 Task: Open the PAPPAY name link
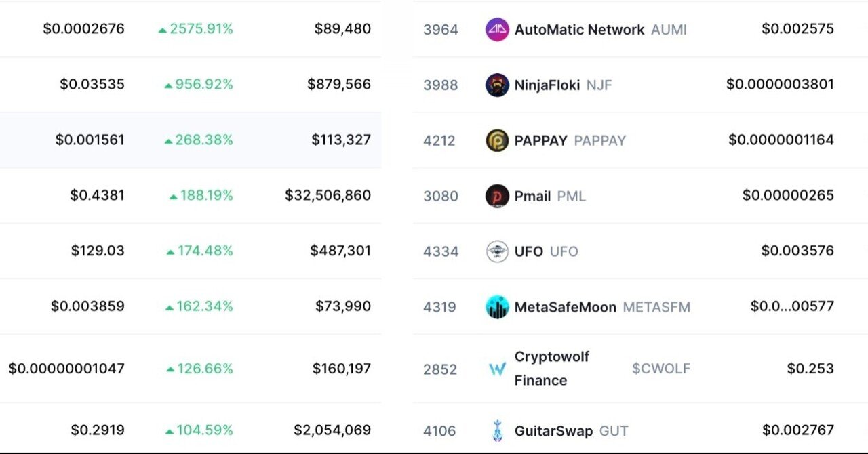[x=540, y=141]
